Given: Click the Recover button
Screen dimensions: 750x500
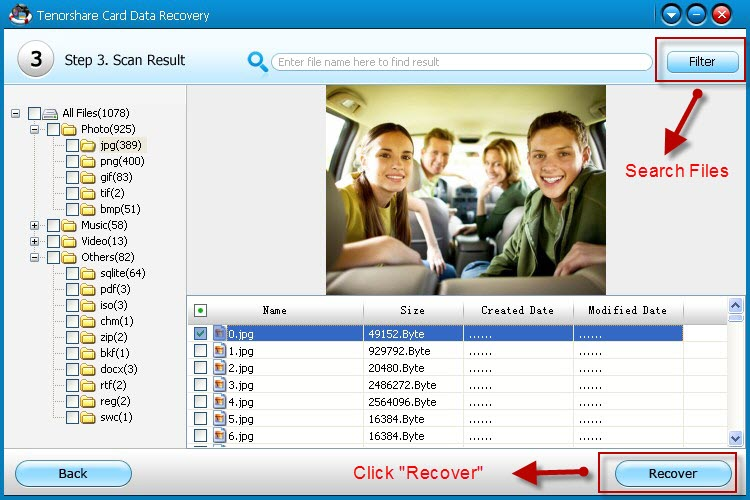Looking at the screenshot, I should click(672, 473).
